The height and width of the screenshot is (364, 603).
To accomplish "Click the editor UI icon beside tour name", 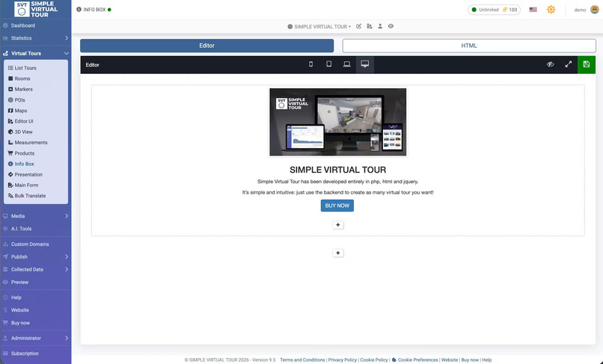I will 370,26.
